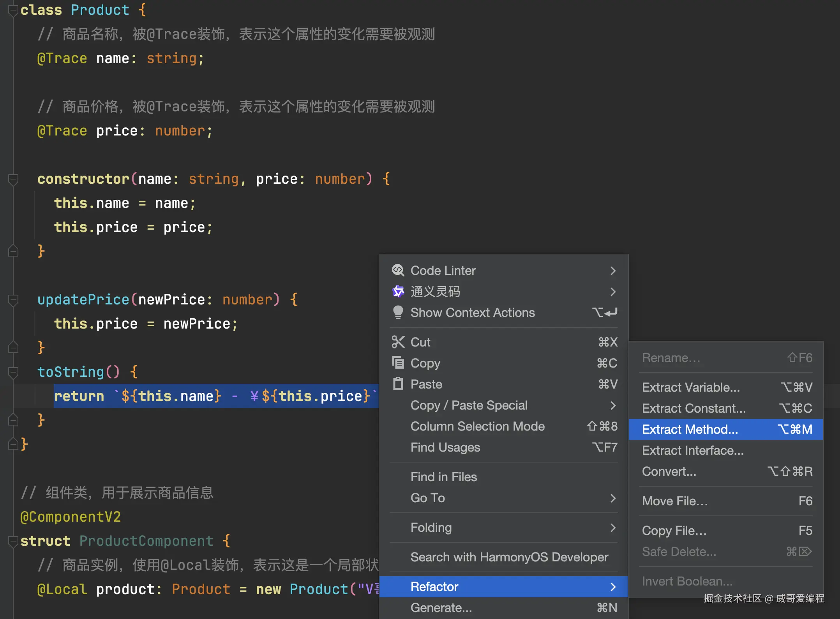Collapse the updatePrice method fold marker

[13, 300]
